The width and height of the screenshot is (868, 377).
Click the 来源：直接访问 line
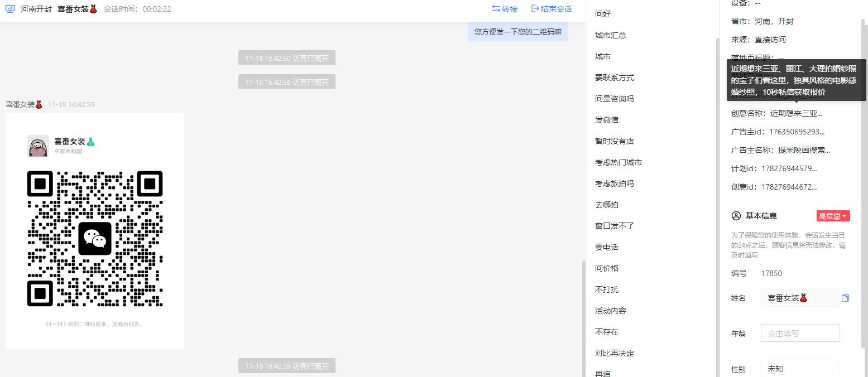click(759, 40)
